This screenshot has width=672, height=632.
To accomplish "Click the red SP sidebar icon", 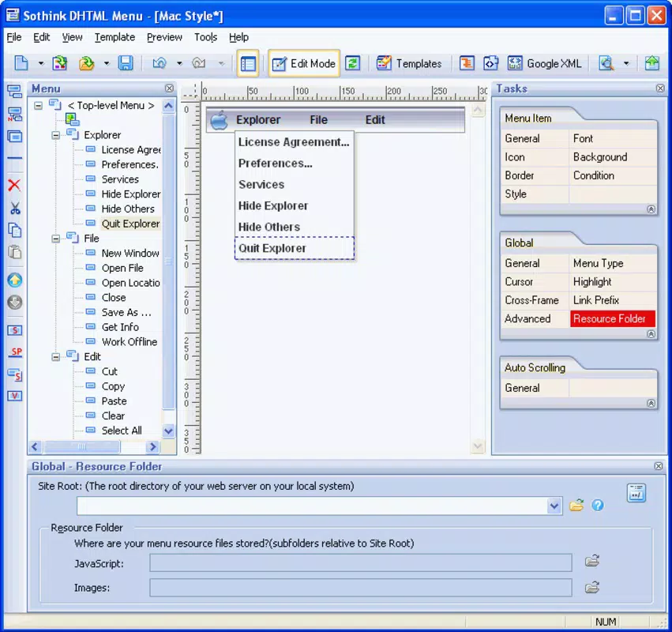I will (x=16, y=352).
